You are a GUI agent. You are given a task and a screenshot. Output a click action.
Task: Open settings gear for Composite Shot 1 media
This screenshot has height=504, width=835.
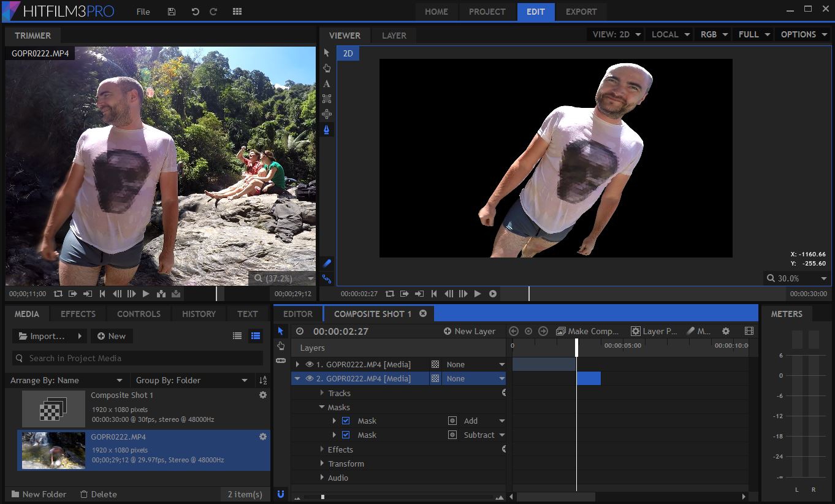click(263, 395)
